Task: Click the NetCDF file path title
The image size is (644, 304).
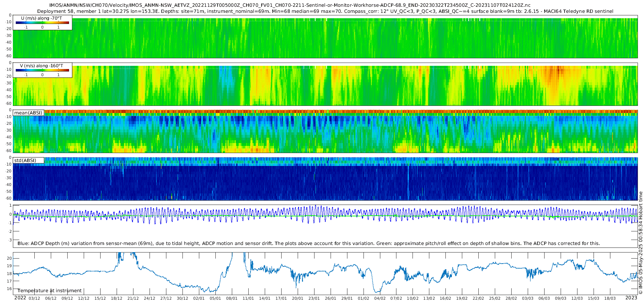Action: pos(290,5)
